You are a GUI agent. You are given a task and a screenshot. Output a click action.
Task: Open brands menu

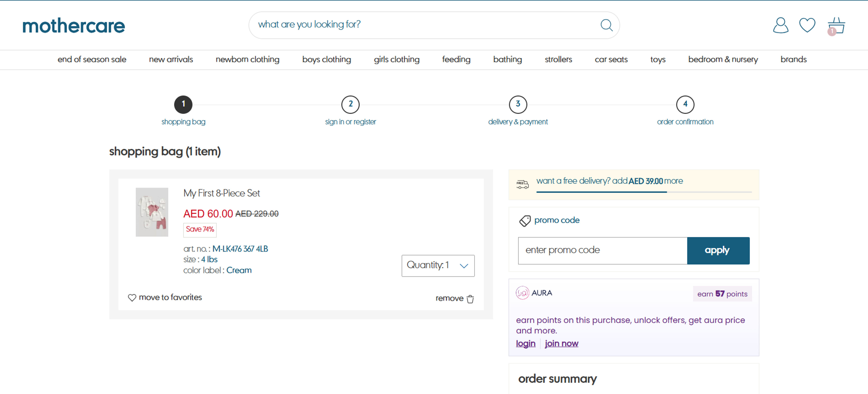(794, 59)
